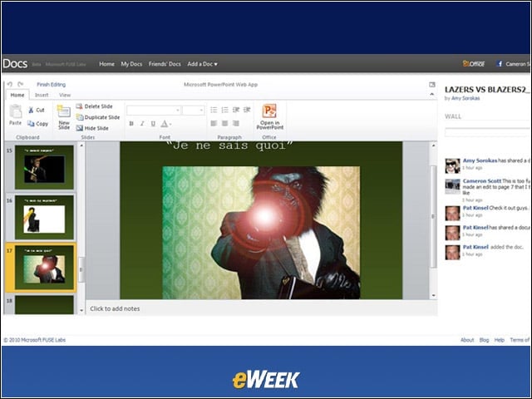Open Amy Sorokas wall post name
Viewport: 532px width, 399px height.
point(480,160)
